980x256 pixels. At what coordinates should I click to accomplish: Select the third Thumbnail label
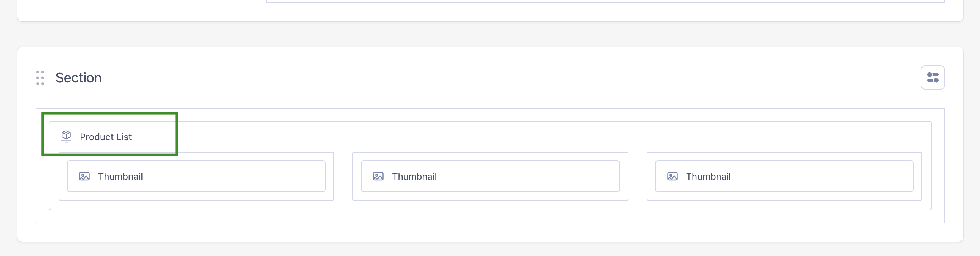coord(708,177)
